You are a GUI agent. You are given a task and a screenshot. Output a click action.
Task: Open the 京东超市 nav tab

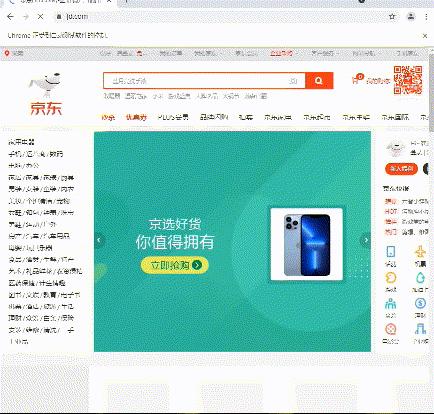(317, 117)
